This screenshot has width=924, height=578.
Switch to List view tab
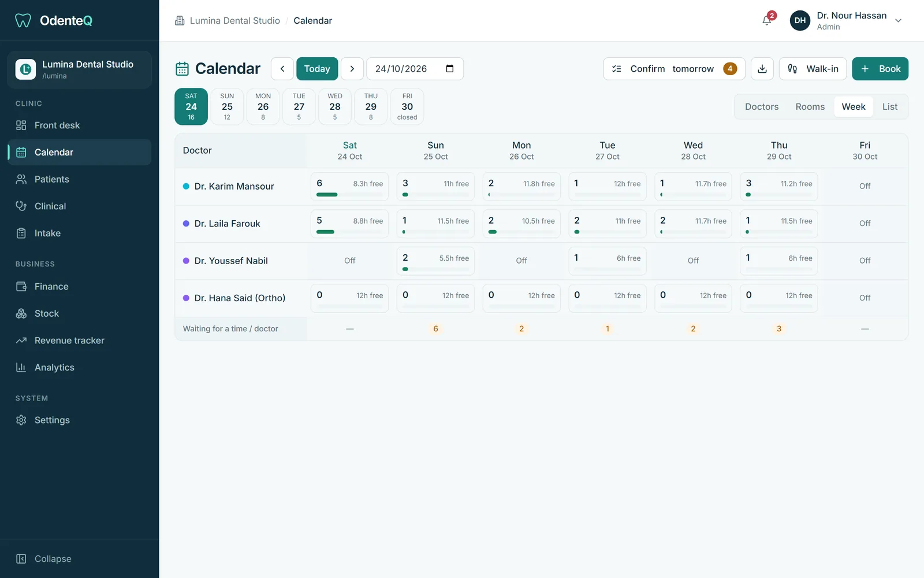click(890, 107)
